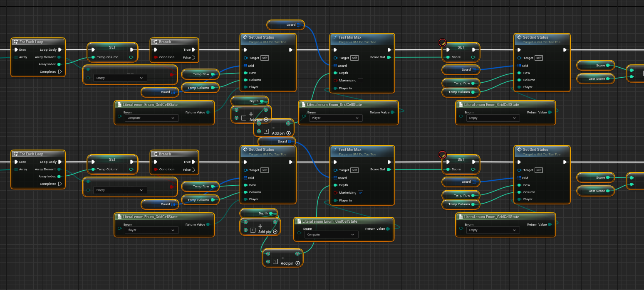Click the event icon on the top Set Grid Status node
Viewport: 644px width, 290px height.
click(245, 37)
